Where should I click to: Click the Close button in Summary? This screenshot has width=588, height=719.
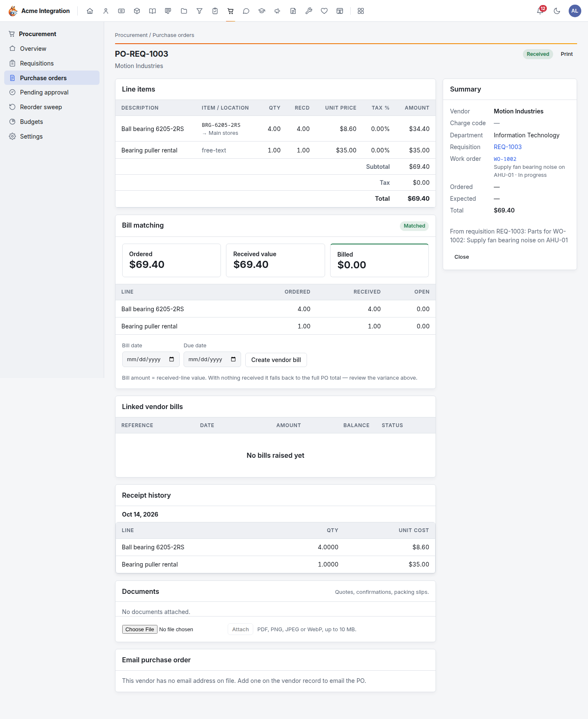[462, 257]
